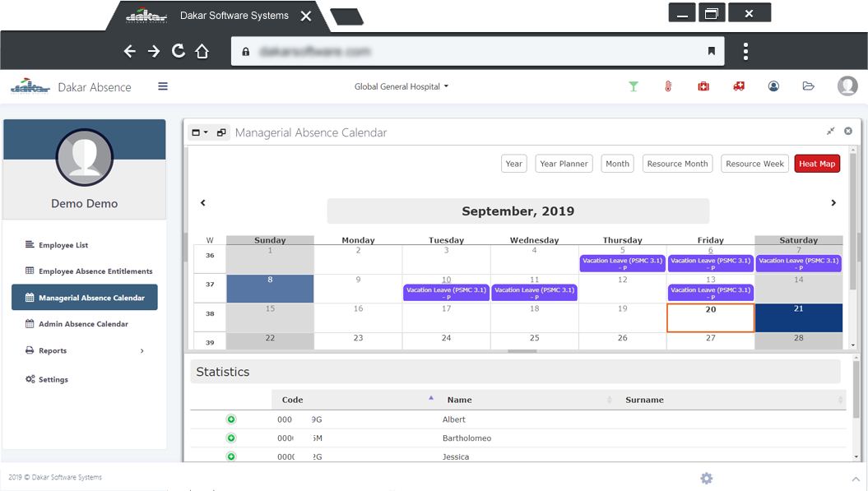Open the panel layout dropdown icon
Image resolution: width=868 pixels, height=491 pixels.
[200, 133]
